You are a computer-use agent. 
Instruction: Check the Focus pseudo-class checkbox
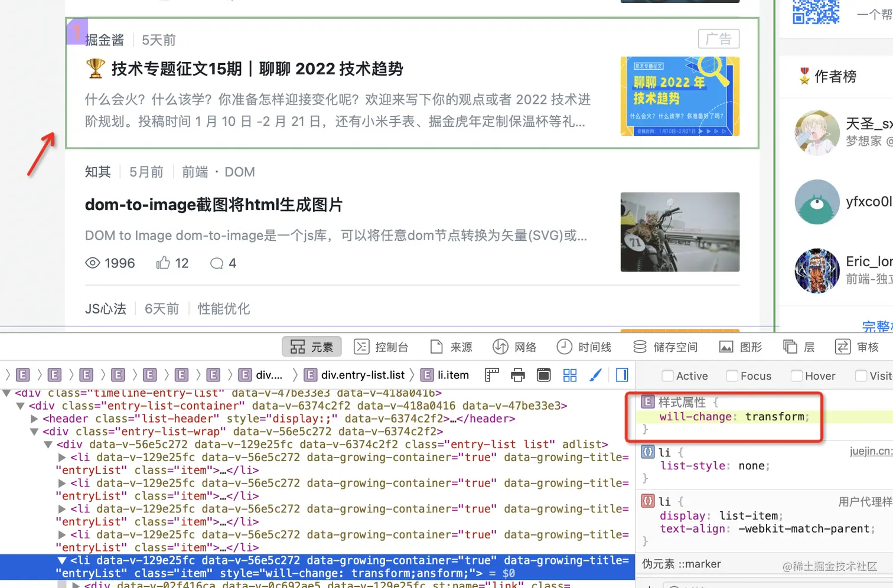[x=732, y=376]
